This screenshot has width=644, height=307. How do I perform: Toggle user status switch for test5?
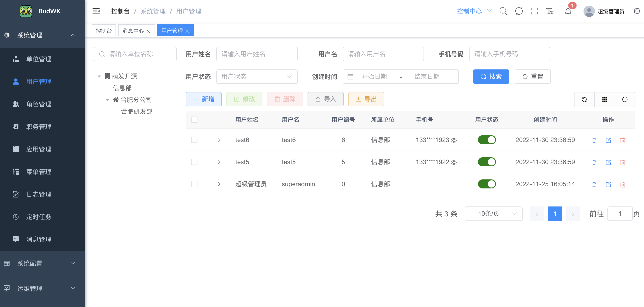(486, 162)
